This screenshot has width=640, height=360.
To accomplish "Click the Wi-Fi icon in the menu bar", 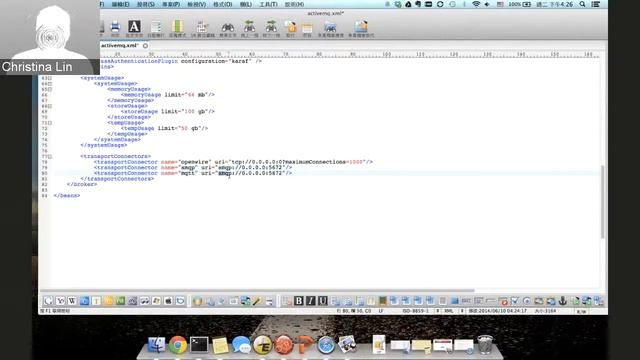I will 476,4.
